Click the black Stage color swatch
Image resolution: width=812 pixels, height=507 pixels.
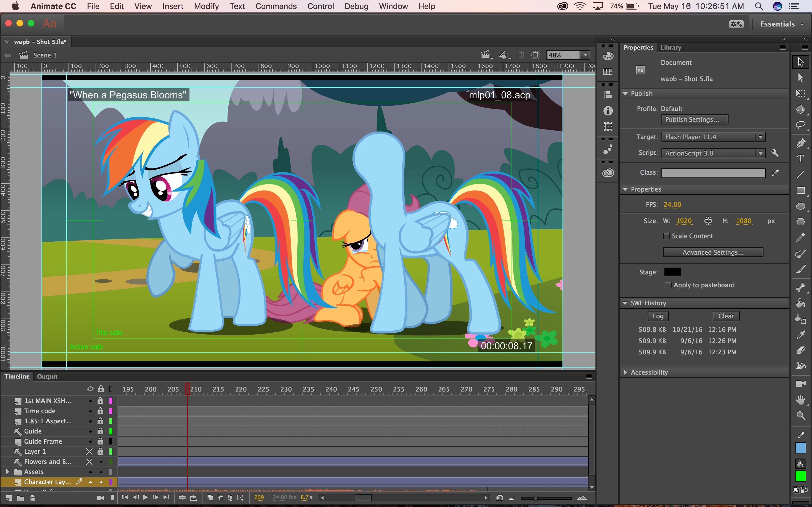672,272
